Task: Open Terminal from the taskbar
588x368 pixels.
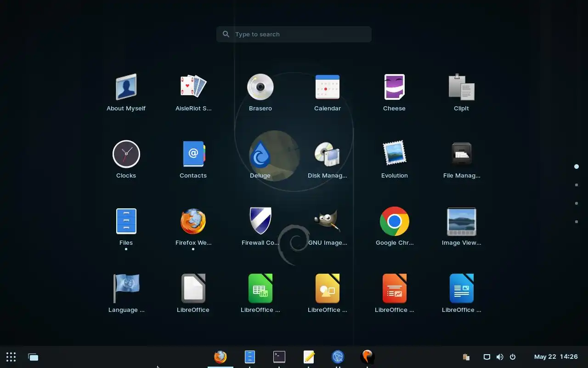Action: click(279, 357)
